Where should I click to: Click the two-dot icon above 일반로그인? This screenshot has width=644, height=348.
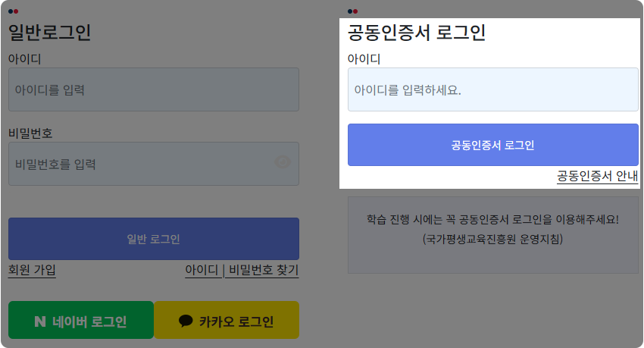13,11
